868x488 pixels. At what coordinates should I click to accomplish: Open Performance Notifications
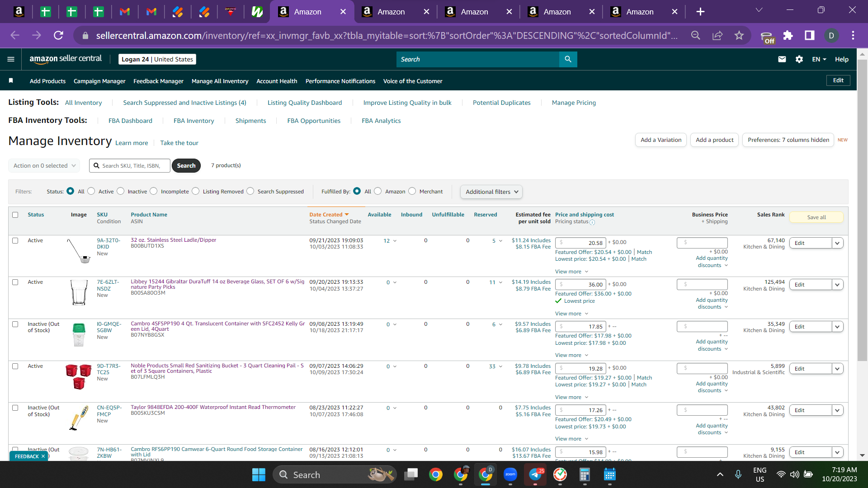point(340,81)
